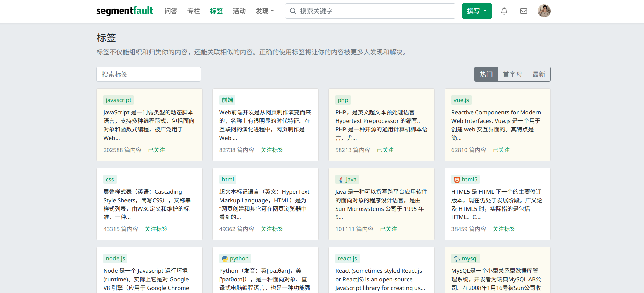Open the user avatar profile menu
This screenshot has height=293, width=644.
click(544, 11)
